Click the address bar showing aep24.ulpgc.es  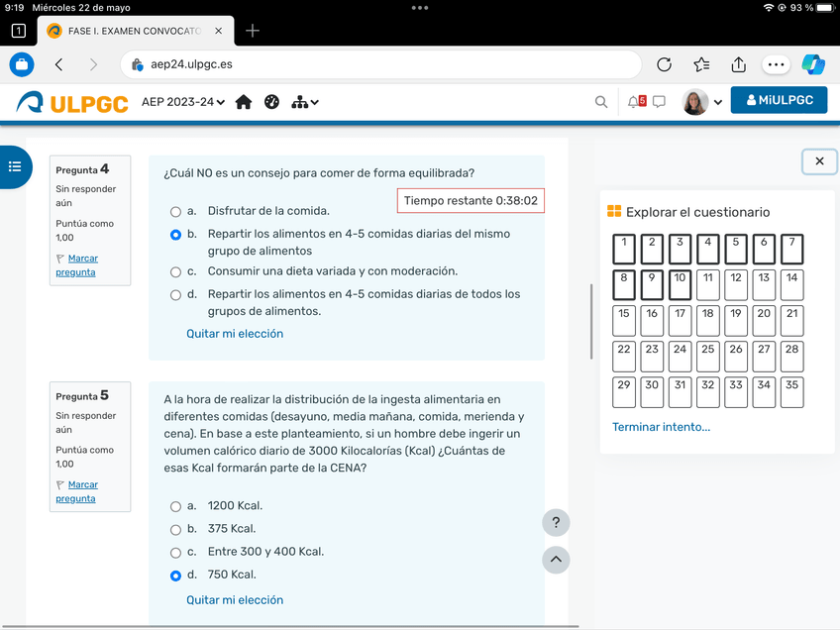click(x=386, y=63)
